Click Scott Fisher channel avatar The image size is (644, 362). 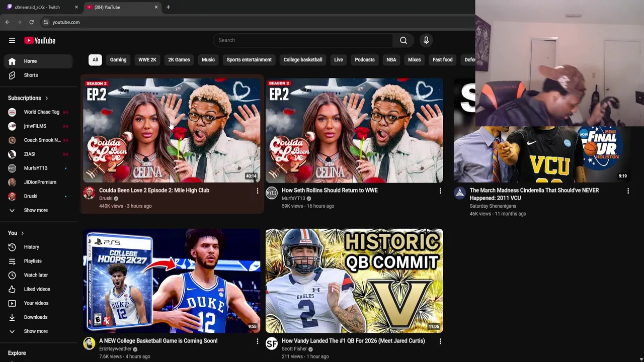tap(272, 343)
